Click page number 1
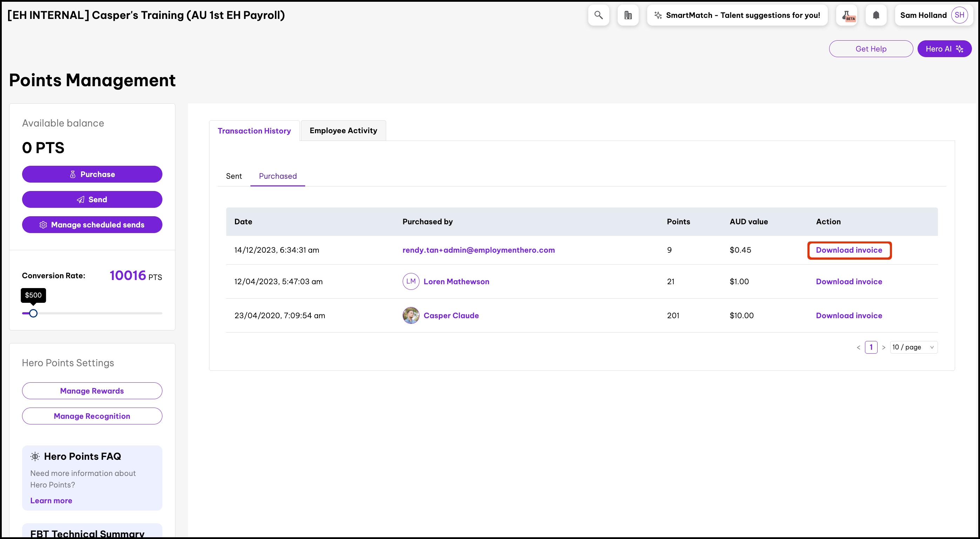The width and height of the screenshot is (980, 539). [871, 347]
